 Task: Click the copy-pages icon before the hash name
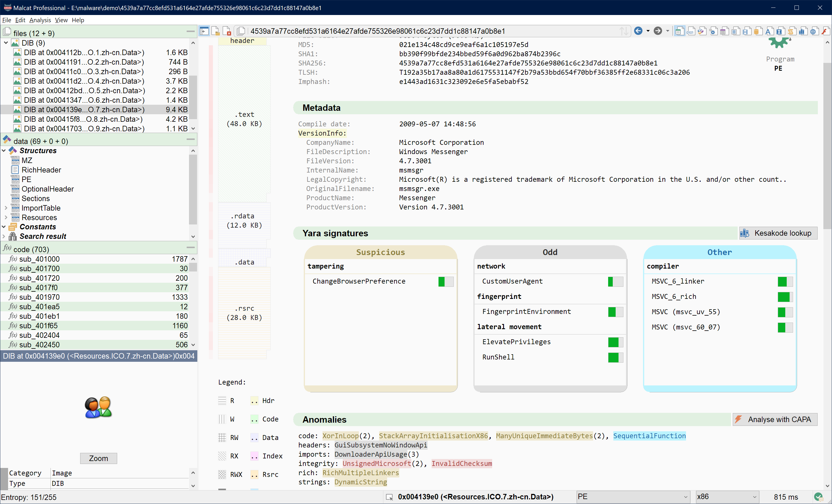tap(241, 31)
